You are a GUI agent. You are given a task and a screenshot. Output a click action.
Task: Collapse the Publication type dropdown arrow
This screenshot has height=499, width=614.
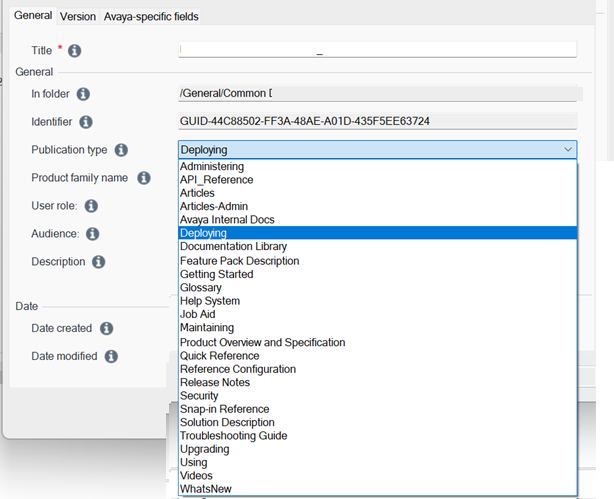(x=568, y=150)
